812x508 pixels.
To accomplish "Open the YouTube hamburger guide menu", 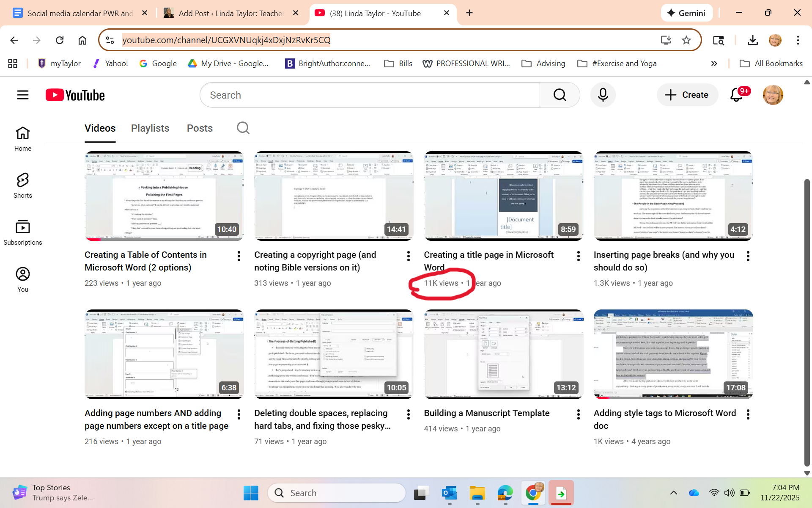I will click(23, 95).
